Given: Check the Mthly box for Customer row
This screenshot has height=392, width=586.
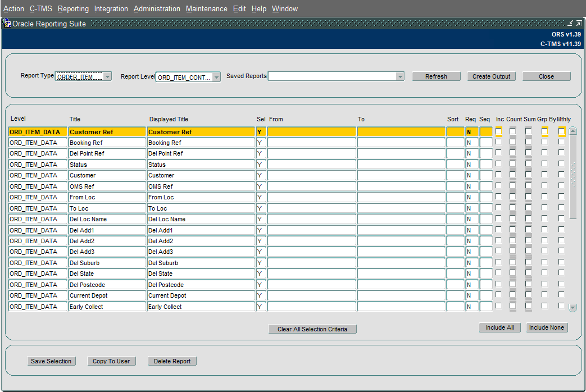Looking at the screenshot, I should [561, 175].
